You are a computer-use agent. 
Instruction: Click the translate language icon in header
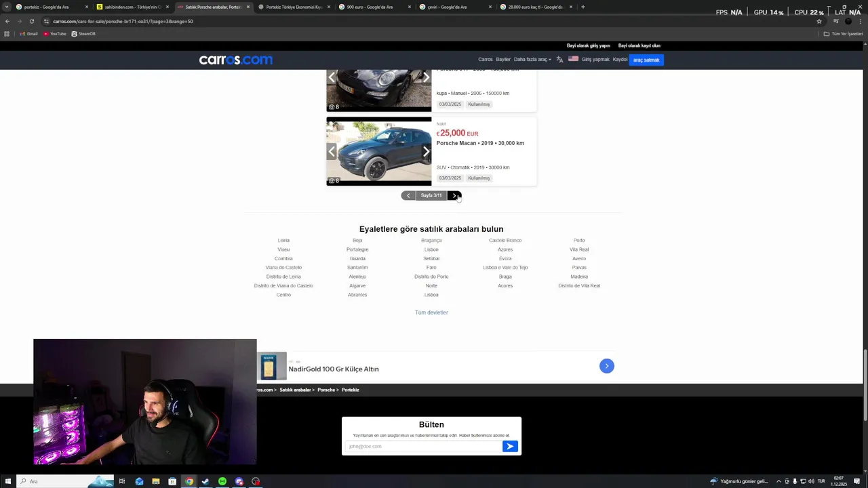pyautogui.click(x=559, y=60)
